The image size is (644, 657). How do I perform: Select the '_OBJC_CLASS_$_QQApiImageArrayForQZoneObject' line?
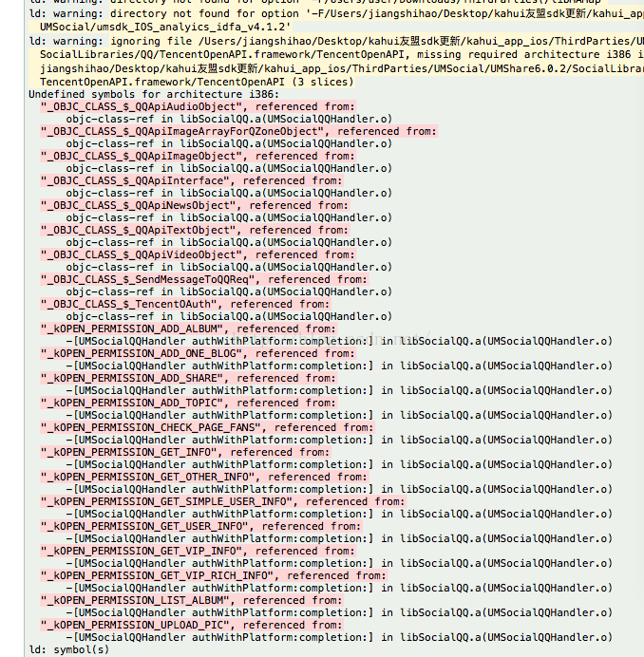pos(239,132)
